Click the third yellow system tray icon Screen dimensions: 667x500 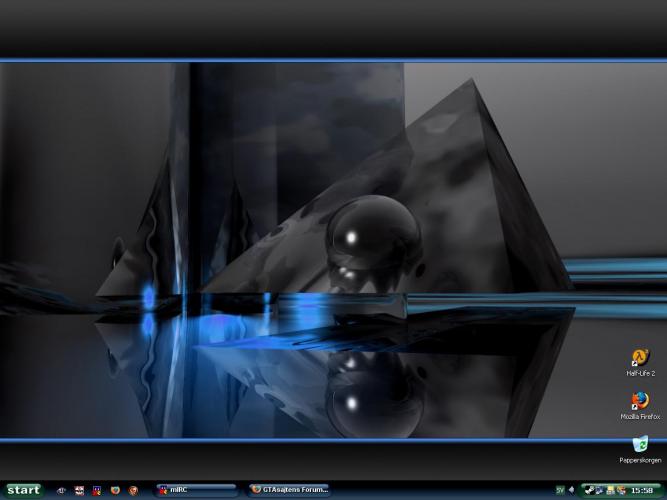(610, 490)
